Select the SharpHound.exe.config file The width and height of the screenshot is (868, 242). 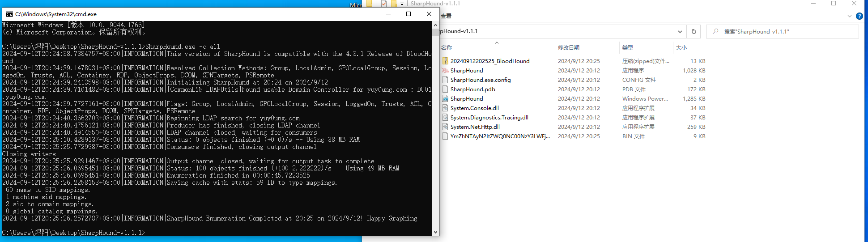(x=480, y=80)
